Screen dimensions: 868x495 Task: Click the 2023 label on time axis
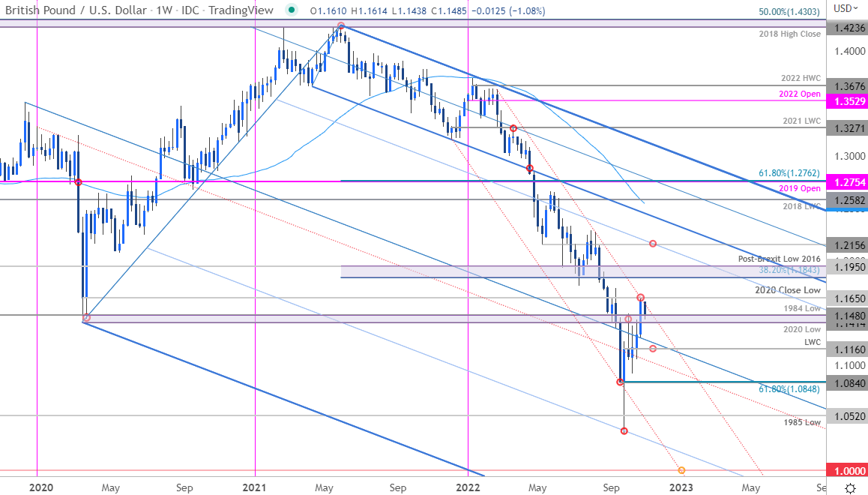click(681, 487)
